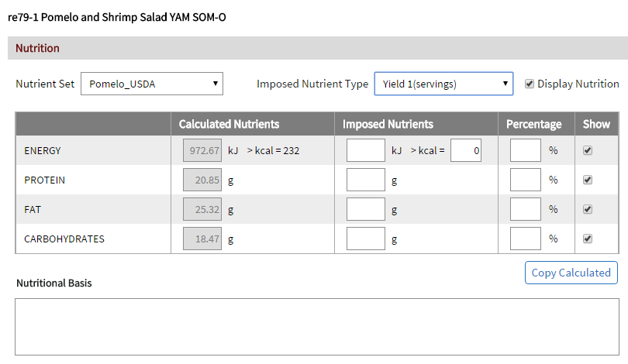
Task: Open the Nutrient Set dropdown
Action: tap(152, 84)
